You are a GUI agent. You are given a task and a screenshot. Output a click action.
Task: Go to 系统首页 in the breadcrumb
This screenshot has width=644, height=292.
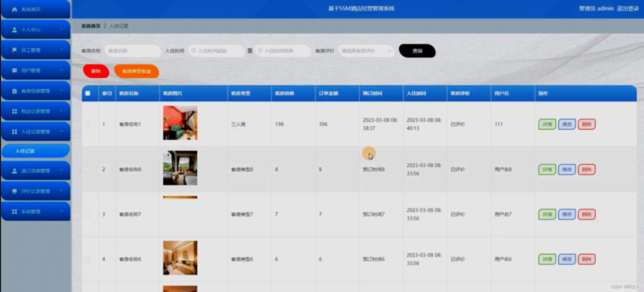pyautogui.click(x=91, y=26)
